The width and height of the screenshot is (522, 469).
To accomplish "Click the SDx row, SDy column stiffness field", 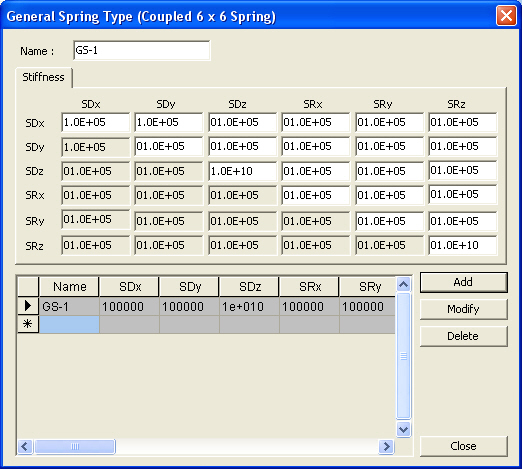I will point(169,122).
